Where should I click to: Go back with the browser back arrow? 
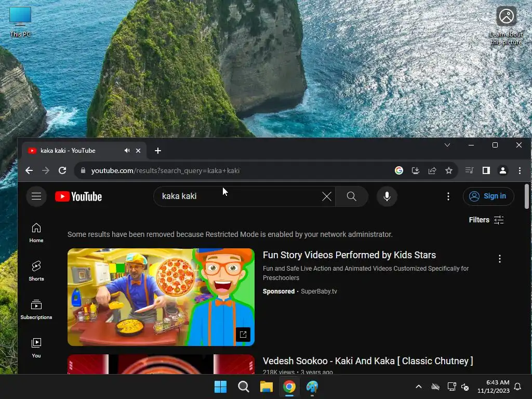(x=29, y=170)
